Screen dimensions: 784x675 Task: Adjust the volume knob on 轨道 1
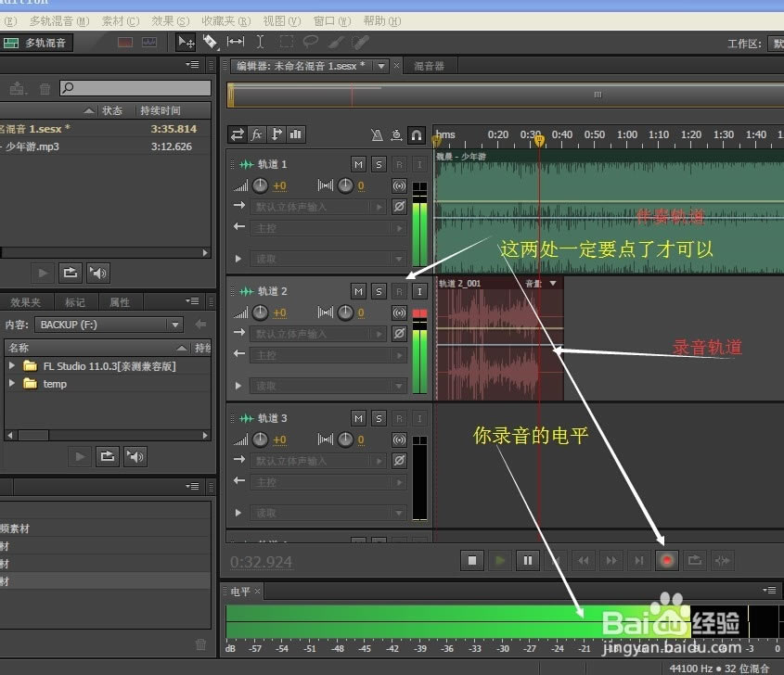[x=261, y=185]
